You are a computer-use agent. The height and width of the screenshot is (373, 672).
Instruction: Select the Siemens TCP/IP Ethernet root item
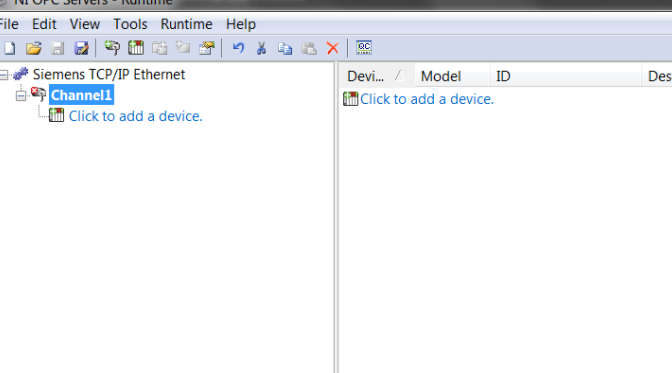click(109, 74)
